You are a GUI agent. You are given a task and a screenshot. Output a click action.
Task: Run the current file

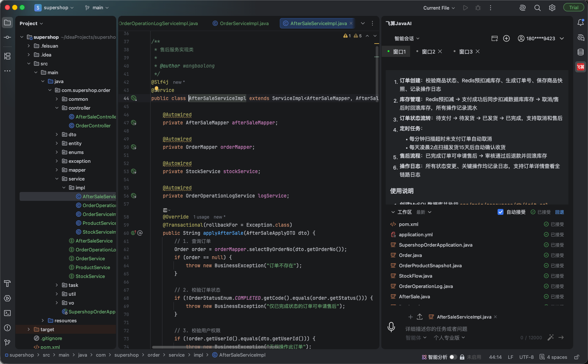pos(465,8)
